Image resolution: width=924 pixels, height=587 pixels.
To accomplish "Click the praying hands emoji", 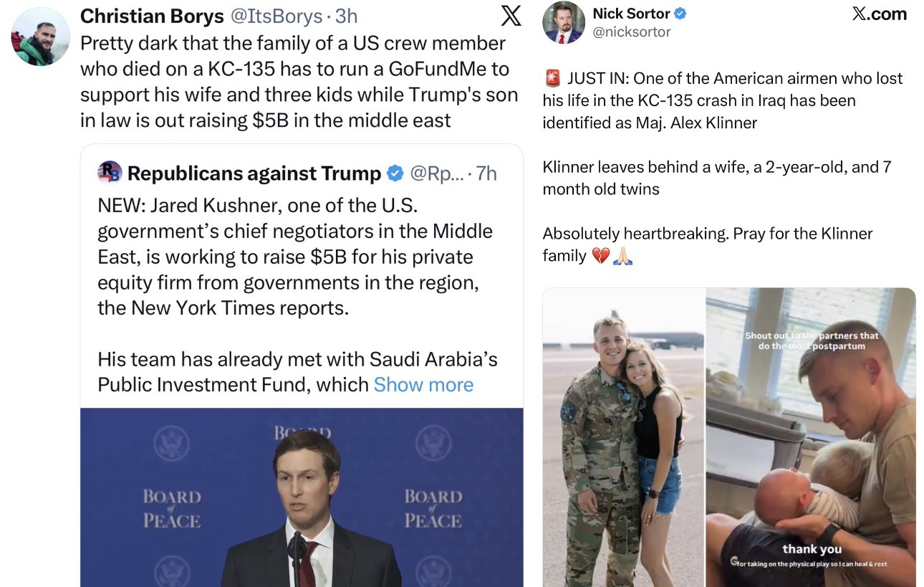I will coord(622,256).
